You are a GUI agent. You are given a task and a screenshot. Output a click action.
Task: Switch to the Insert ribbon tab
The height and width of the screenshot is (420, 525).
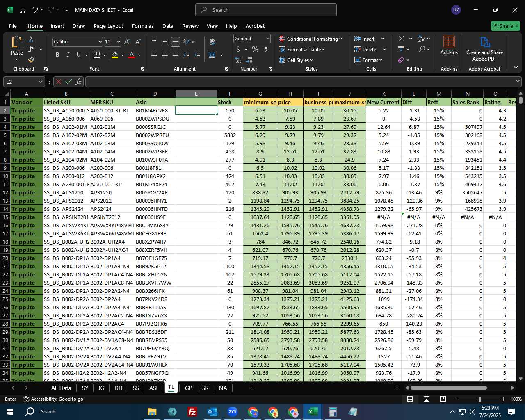[57, 26]
